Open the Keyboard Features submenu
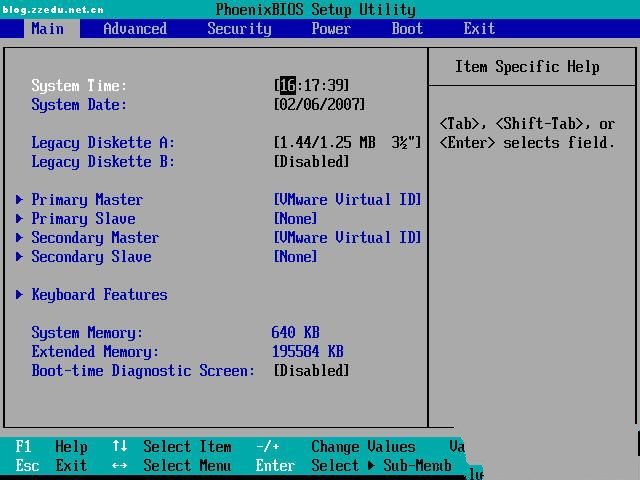This screenshot has width=640, height=480. tap(98, 294)
